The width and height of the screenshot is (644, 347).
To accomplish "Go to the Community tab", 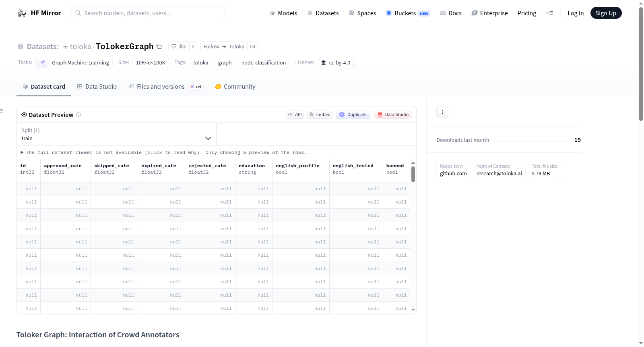I will pos(235,87).
